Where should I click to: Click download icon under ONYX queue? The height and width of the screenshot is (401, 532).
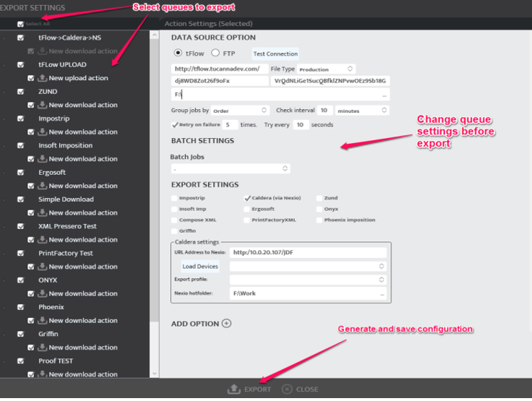click(42, 293)
